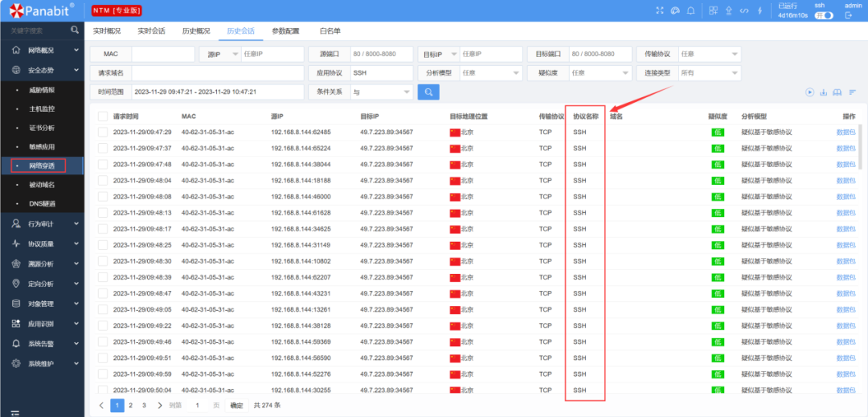Check the row checkbox for 09:48:04
This screenshot has width=868, height=417.
[x=102, y=180]
